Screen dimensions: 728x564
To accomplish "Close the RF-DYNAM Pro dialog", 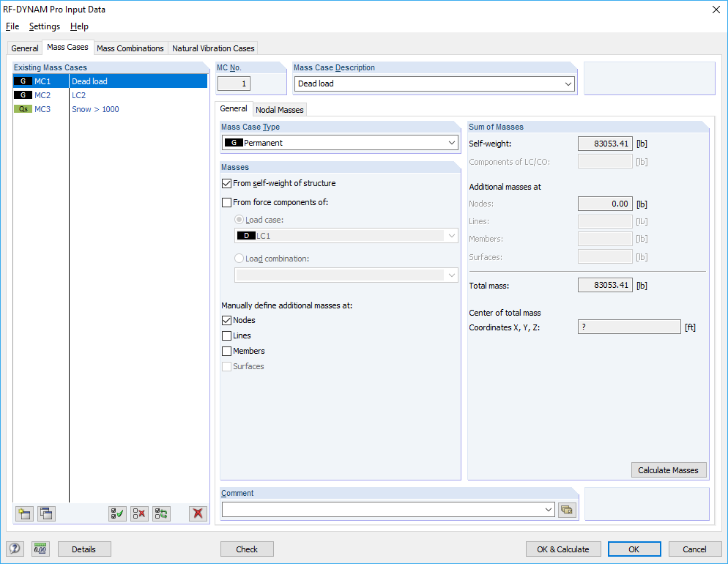I will (x=716, y=10).
